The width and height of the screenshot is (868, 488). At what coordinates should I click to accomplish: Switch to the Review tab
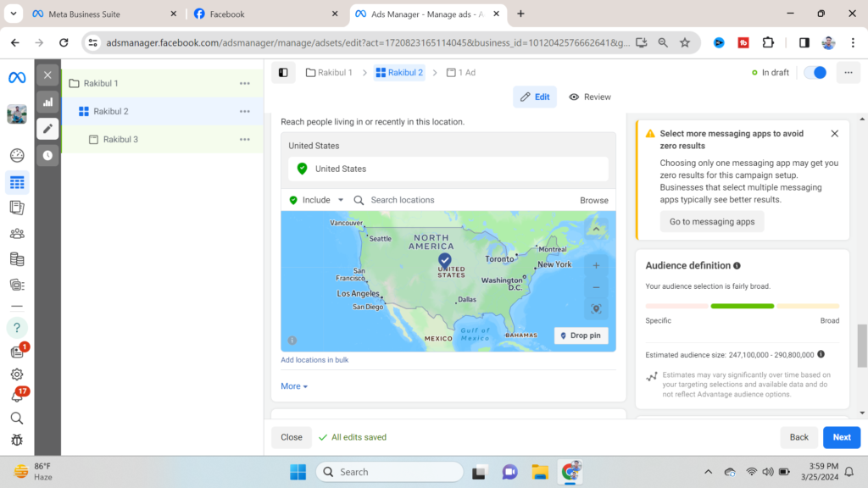pos(590,97)
